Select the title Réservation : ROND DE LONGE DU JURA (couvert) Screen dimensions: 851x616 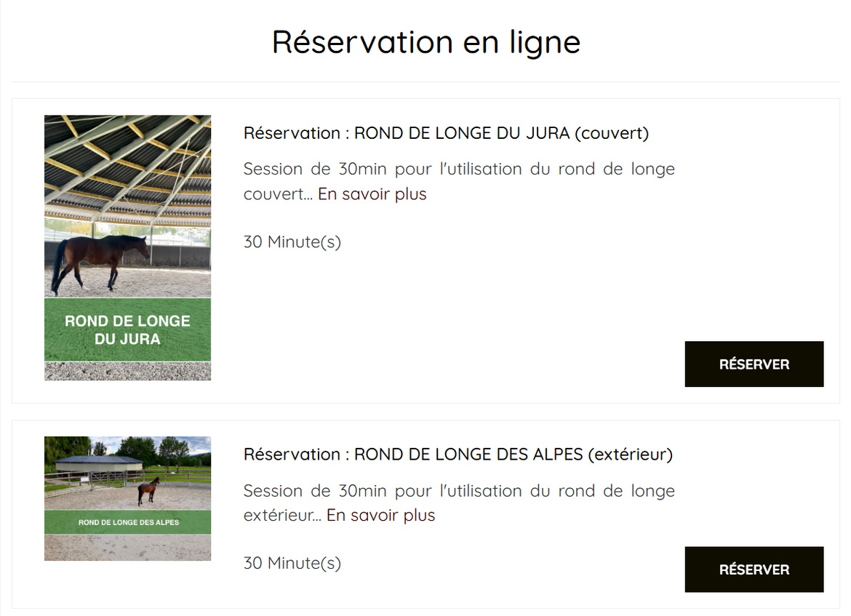pyautogui.click(x=446, y=133)
